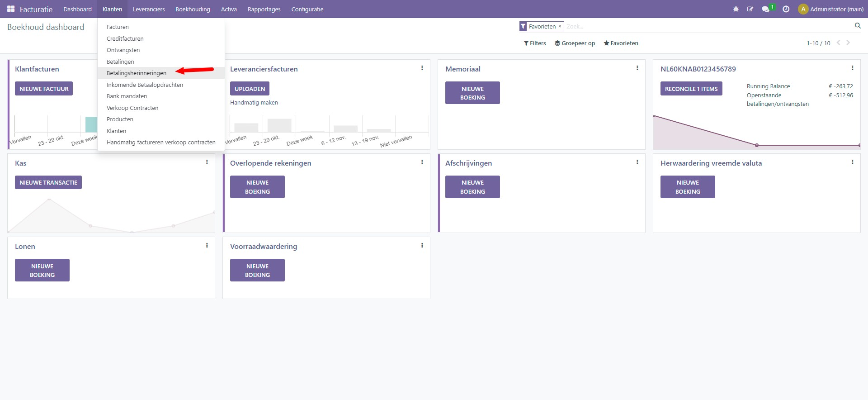Select Betalingsherinneringen from Klanten menu

click(x=137, y=73)
